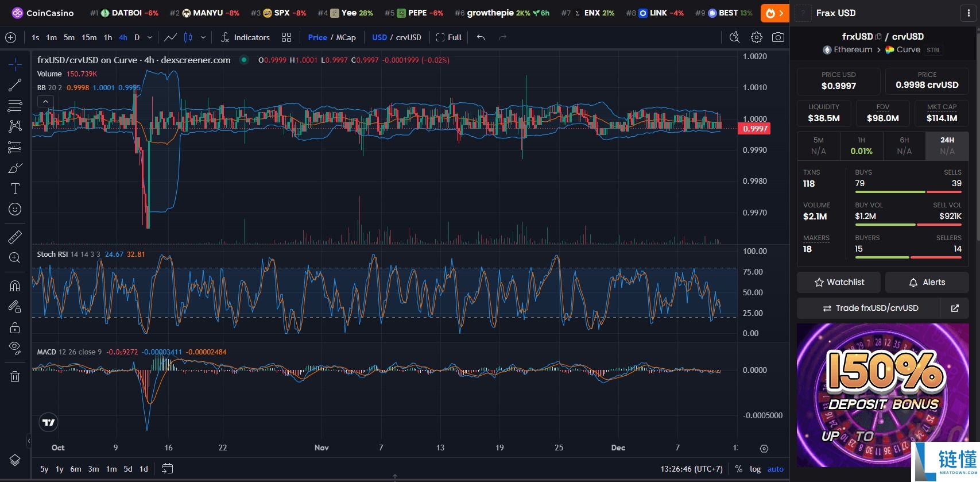Collapse the indicator legend chevron
This screenshot has height=482, width=980.
click(45, 102)
